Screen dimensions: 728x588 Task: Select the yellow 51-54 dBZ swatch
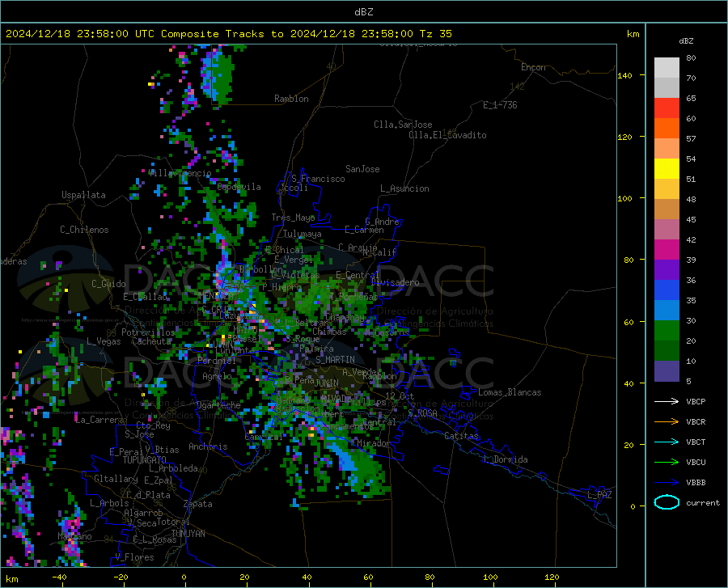coord(667,169)
